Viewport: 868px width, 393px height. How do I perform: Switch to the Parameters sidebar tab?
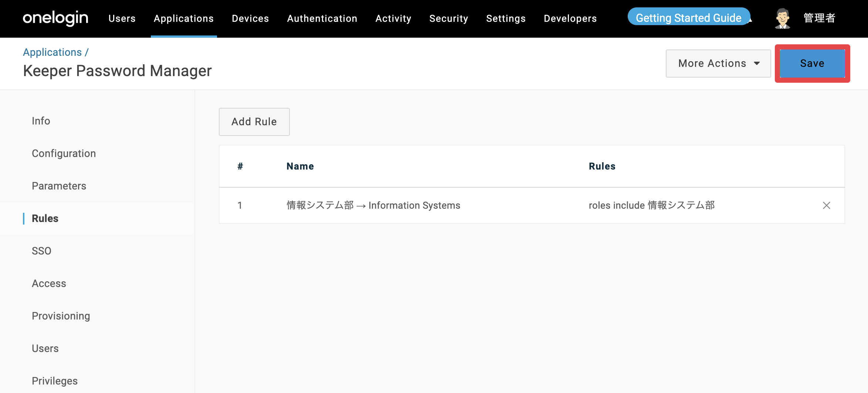(x=59, y=186)
